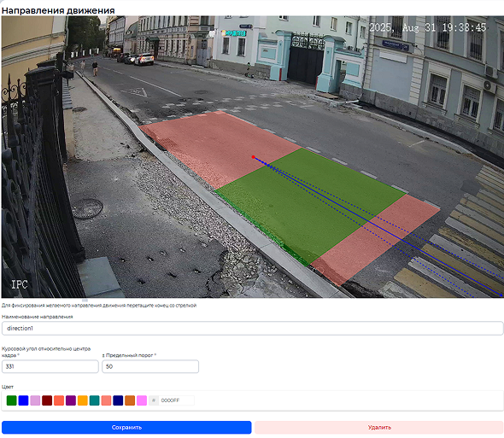Choose the bright blue color swatch
Screen dimensions: 504x438
(23, 400)
